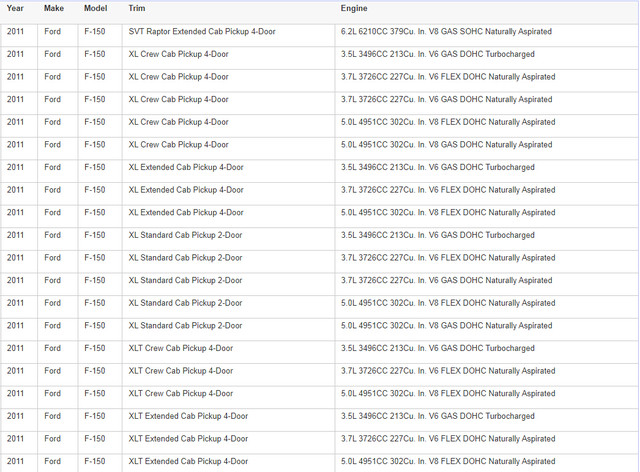Viewport: 640px width, 472px height.
Task: Click 2011 in the SVT Raptor row
Action: point(16,31)
